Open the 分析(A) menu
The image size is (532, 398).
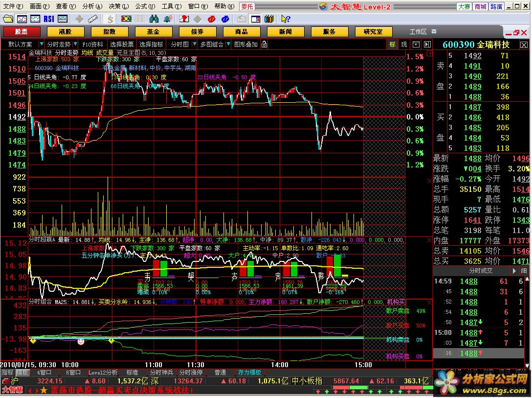click(92, 6)
